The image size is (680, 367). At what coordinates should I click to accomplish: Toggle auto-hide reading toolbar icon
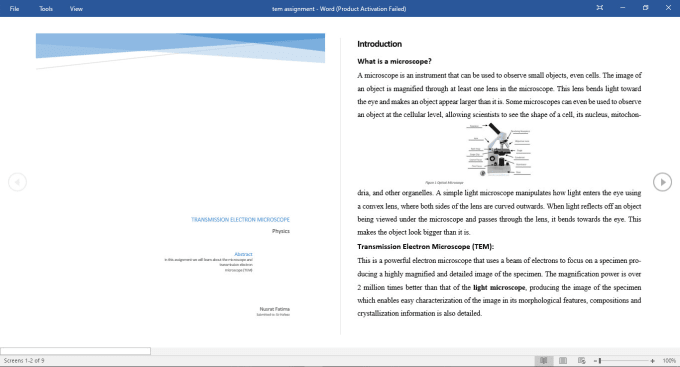[600, 8]
